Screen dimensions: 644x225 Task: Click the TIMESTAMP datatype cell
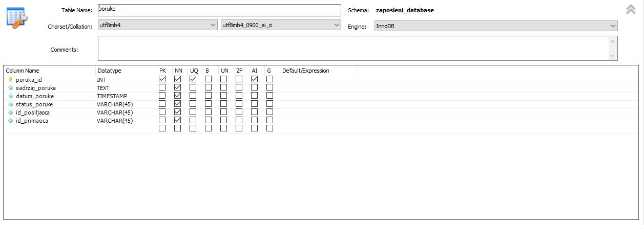[x=112, y=96]
